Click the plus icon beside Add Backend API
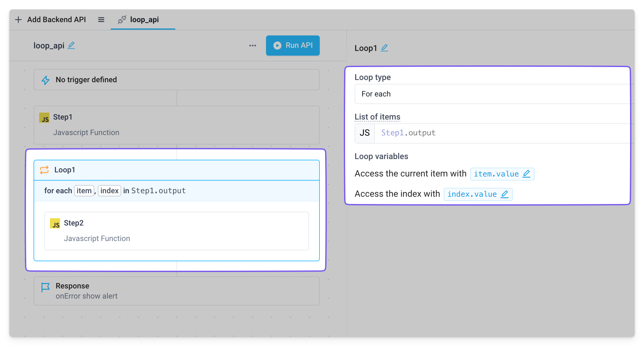The image size is (644, 346). (18, 20)
